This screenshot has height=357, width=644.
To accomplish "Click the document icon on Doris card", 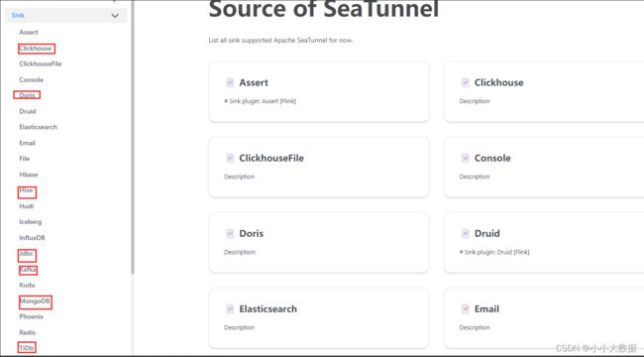I will coord(230,234).
